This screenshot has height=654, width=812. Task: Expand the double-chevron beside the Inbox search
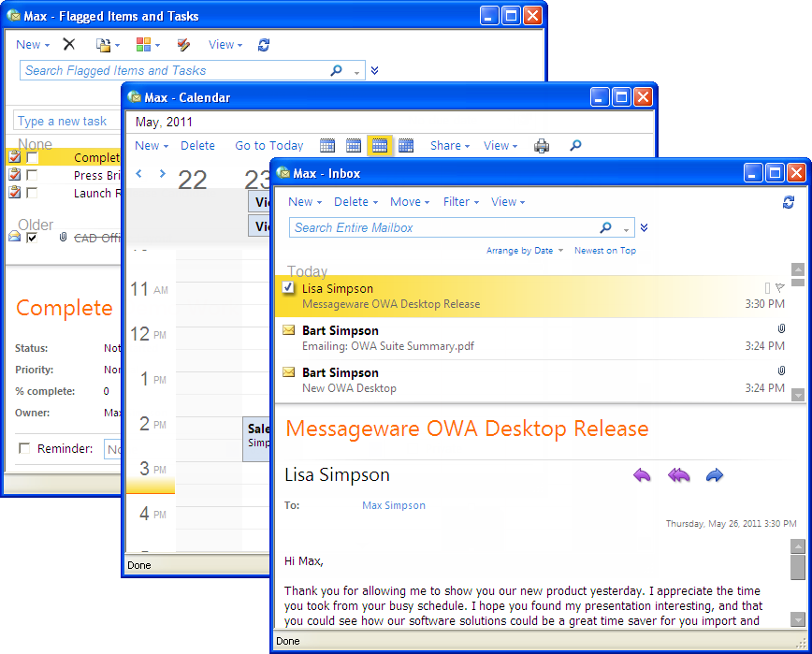(x=644, y=228)
